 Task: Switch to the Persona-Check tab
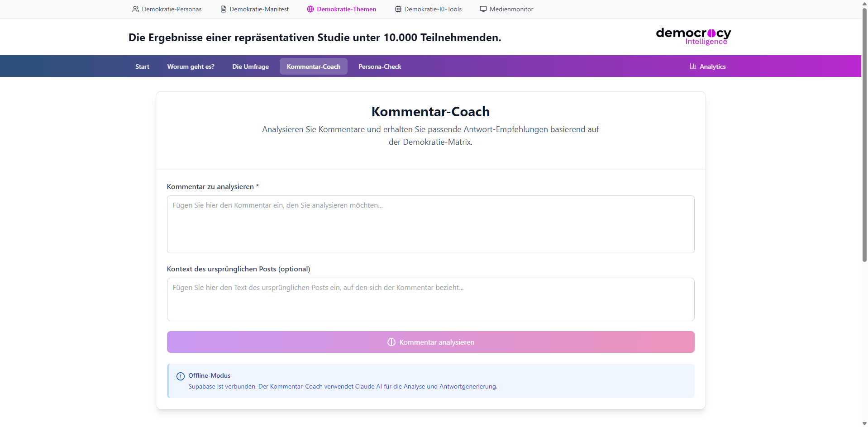click(380, 66)
